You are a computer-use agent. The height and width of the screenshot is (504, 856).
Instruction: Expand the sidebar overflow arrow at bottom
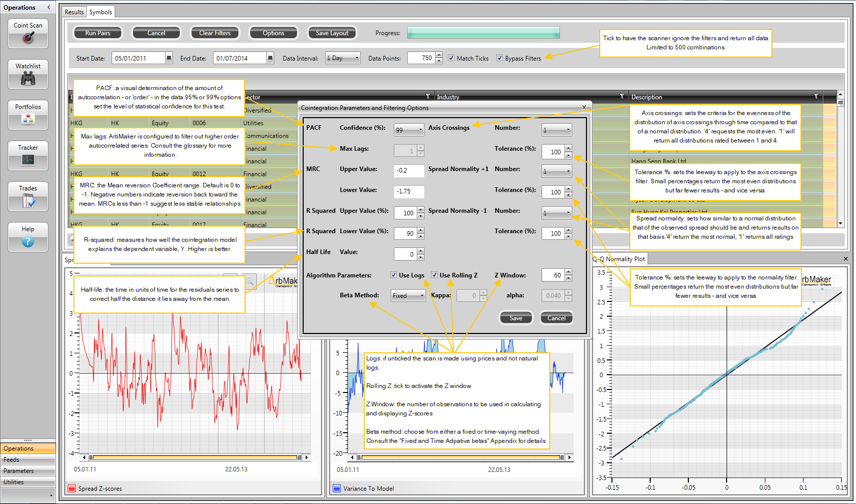tap(51, 495)
